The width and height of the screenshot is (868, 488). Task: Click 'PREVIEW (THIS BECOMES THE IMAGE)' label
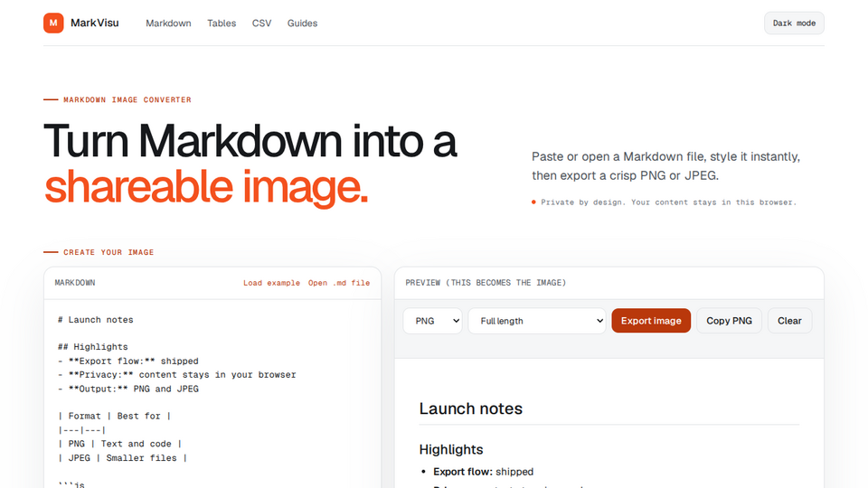pyautogui.click(x=486, y=283)
